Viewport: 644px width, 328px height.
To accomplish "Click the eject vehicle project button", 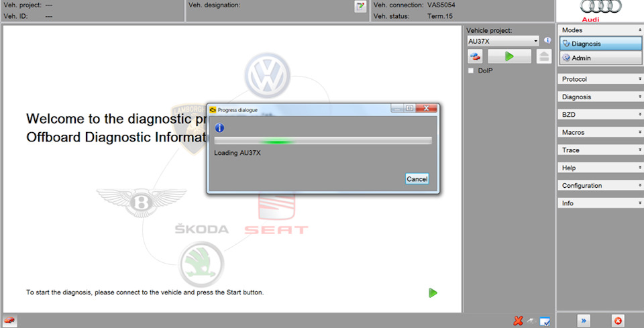I will (544, 56).
